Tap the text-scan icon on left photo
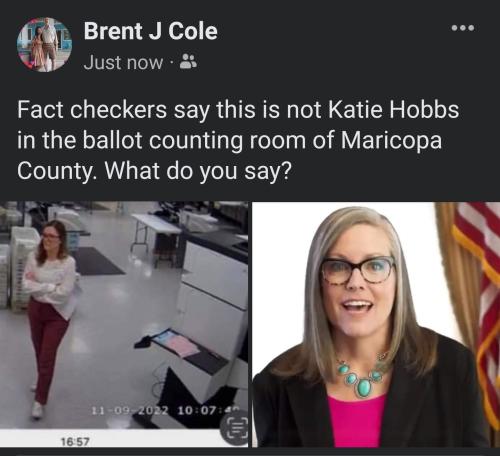The image size is (500, 456). coord(237,430)
